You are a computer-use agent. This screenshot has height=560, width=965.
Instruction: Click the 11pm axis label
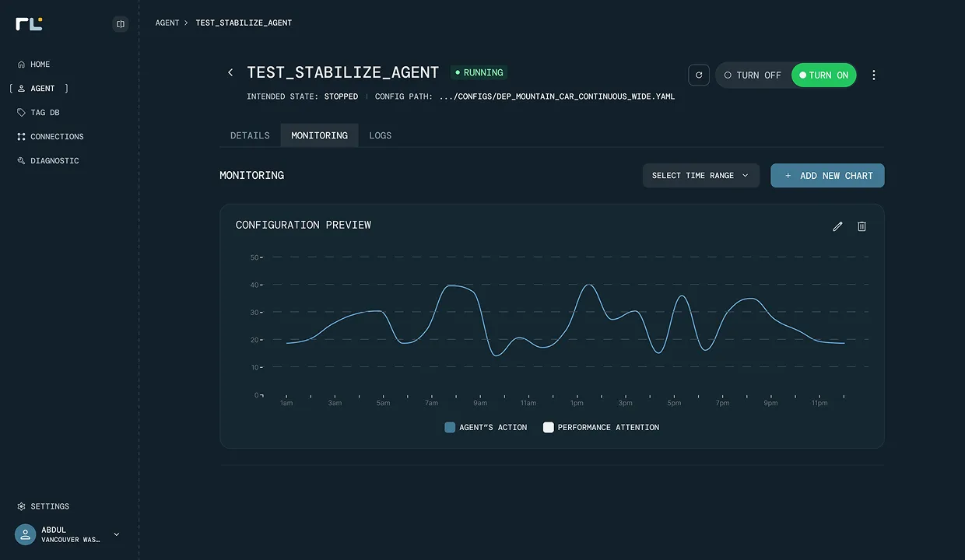tap(819, 403)
